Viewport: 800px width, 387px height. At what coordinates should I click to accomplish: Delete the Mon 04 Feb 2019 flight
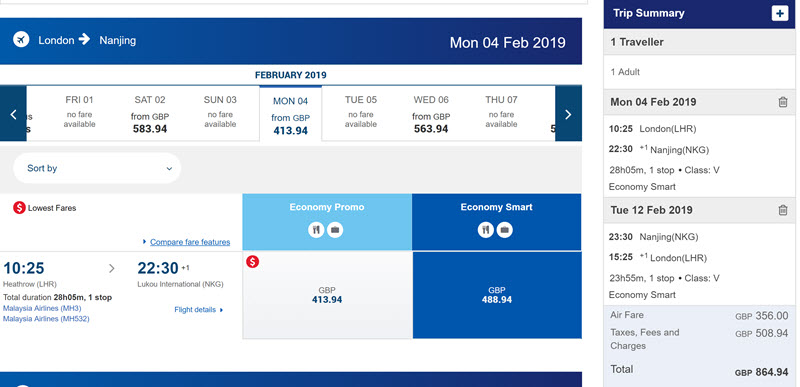(783, 102)
